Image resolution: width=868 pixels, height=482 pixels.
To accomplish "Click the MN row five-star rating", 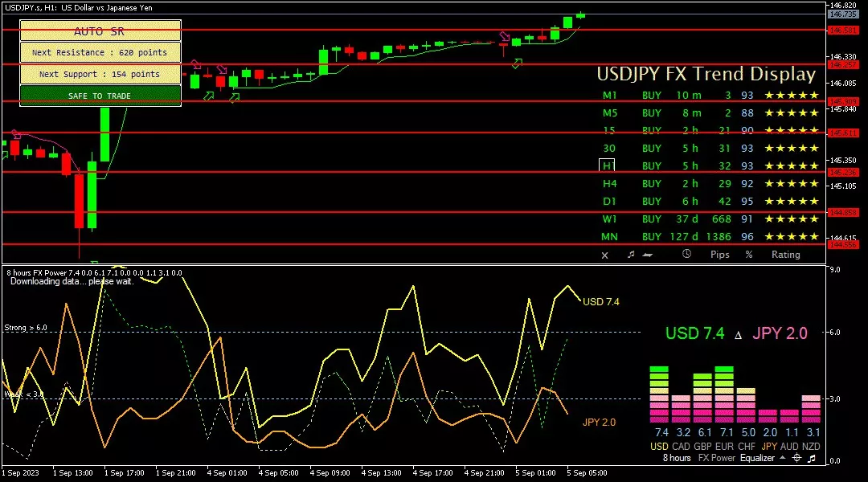I will pos(792,237).
